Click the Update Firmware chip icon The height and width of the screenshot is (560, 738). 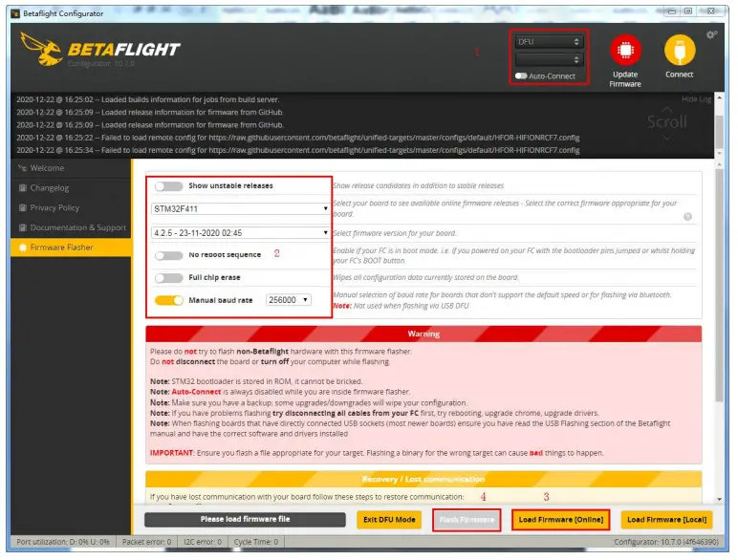[625, 50]
